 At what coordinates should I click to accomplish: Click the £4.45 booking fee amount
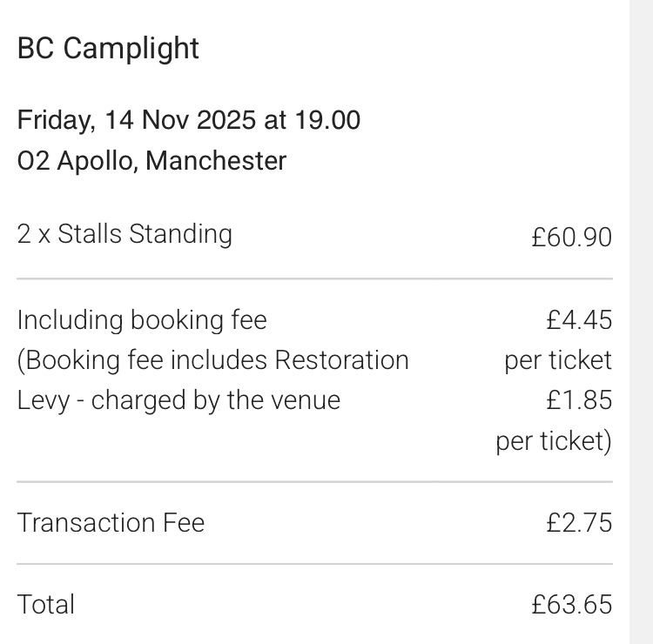(579, 320)
